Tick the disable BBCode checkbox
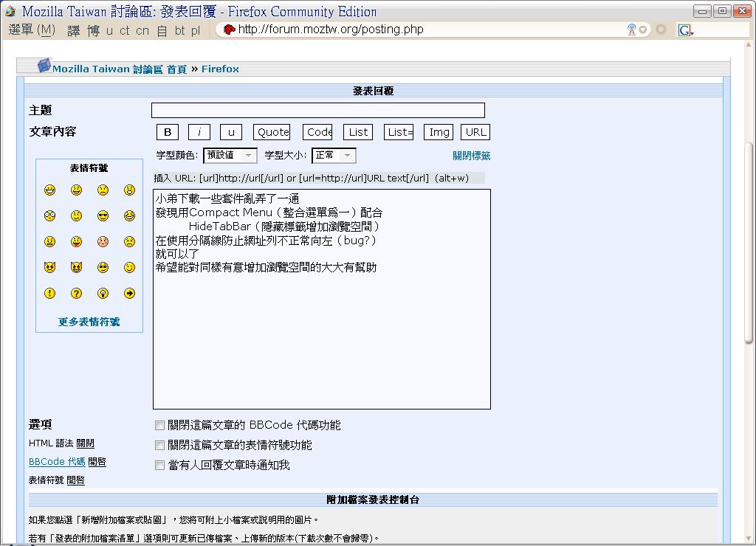Image resolution: width=756 pixels, height=546 pixels. (159, 425)
